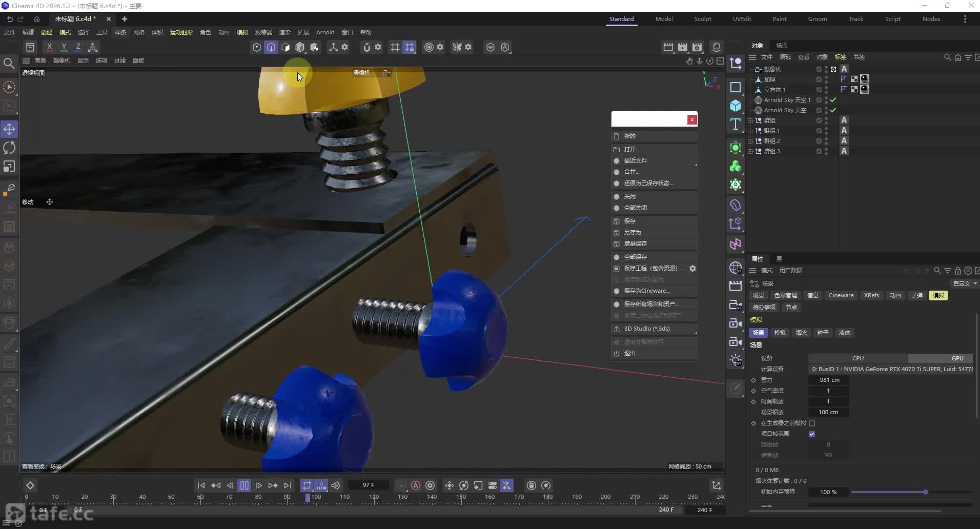The height and width of the screenshot is (529, 980).
Task: Expand the 3D Studio export submenu
Action: tap(655, 329)
